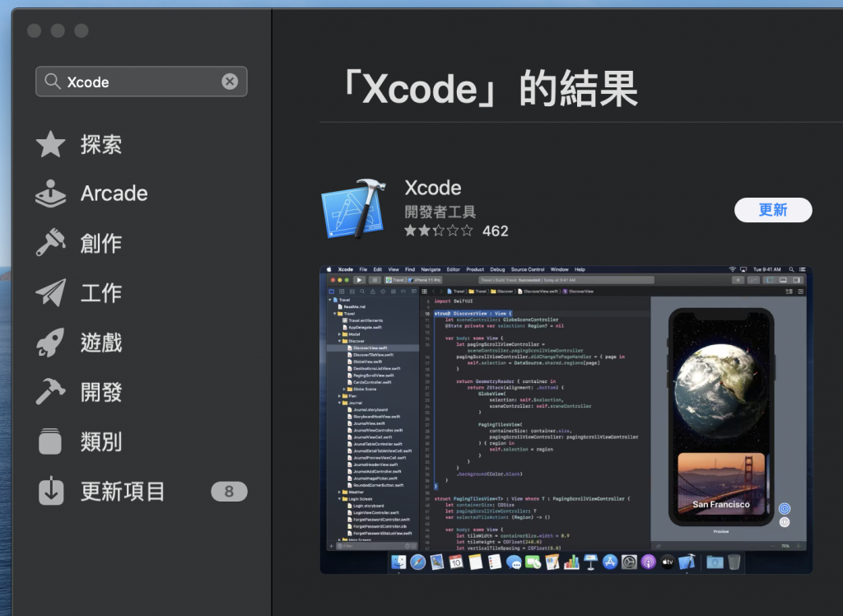The height and width of the screenshot is (616, 843).
Task: Go to the 創作 (Create) category
Action: click(x=81, y=243)
